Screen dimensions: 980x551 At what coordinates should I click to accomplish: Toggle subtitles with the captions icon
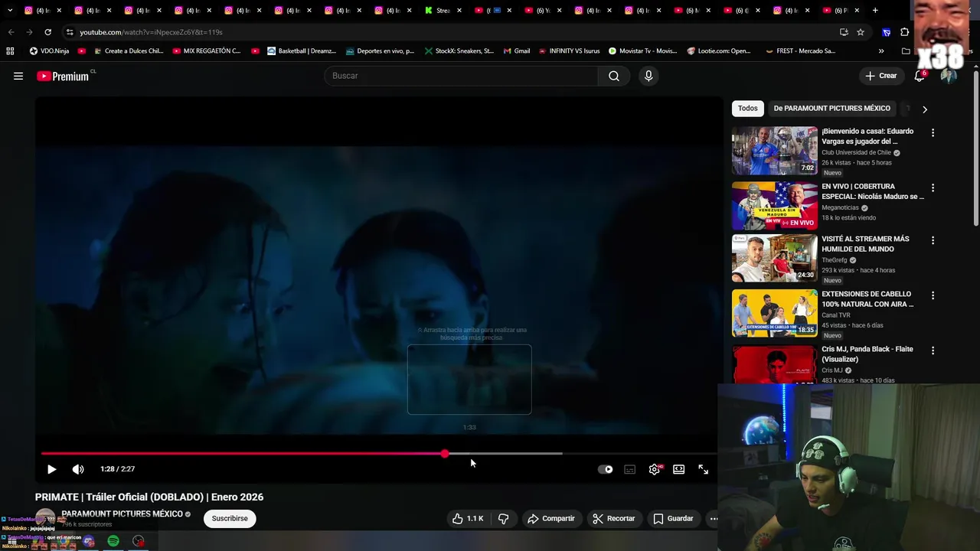(630, 469)
